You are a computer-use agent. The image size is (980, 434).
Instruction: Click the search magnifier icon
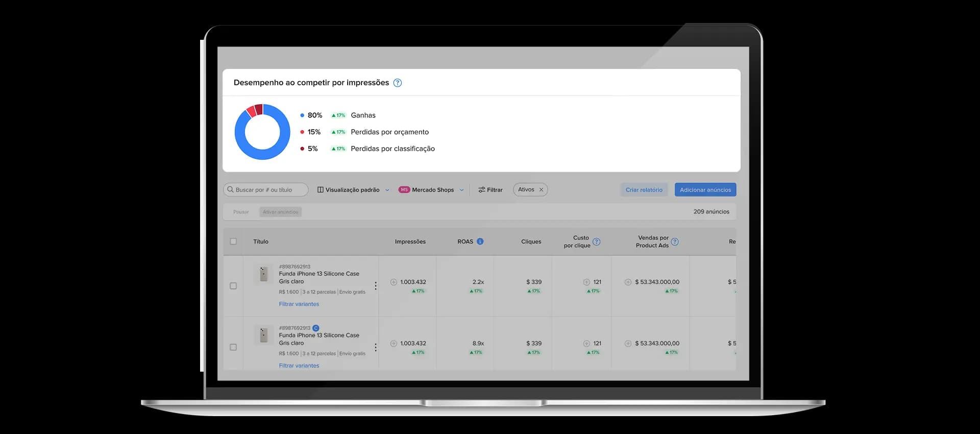click(x=230, y=189)
